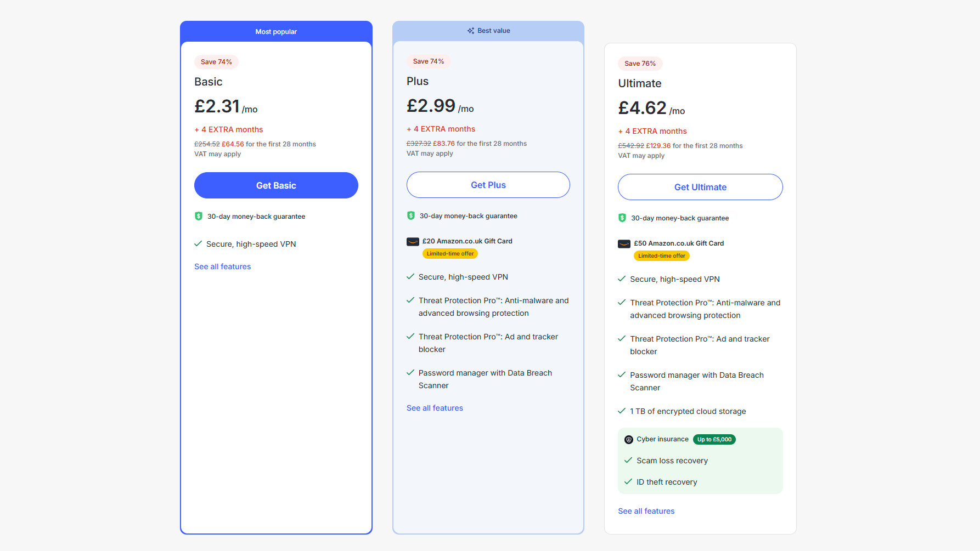Click the checkmark beside 1 TB encrypted cloud storage

pyautogui.click(x=621, y=411)
